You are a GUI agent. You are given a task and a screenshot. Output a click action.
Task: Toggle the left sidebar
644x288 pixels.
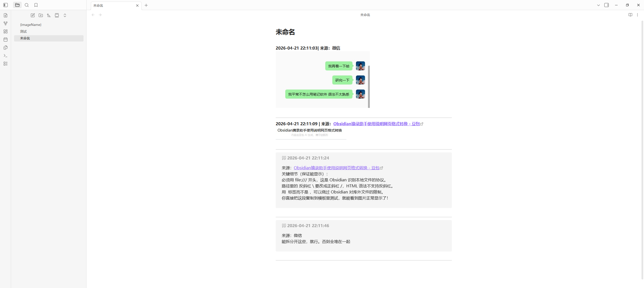6,5
